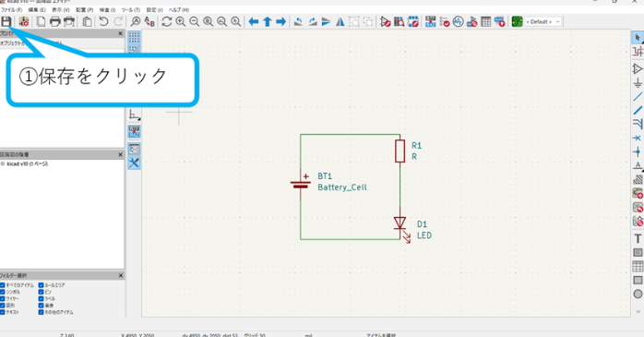644x337 pixels.
Task: Generate Bill of Materials
Action: 500,21
